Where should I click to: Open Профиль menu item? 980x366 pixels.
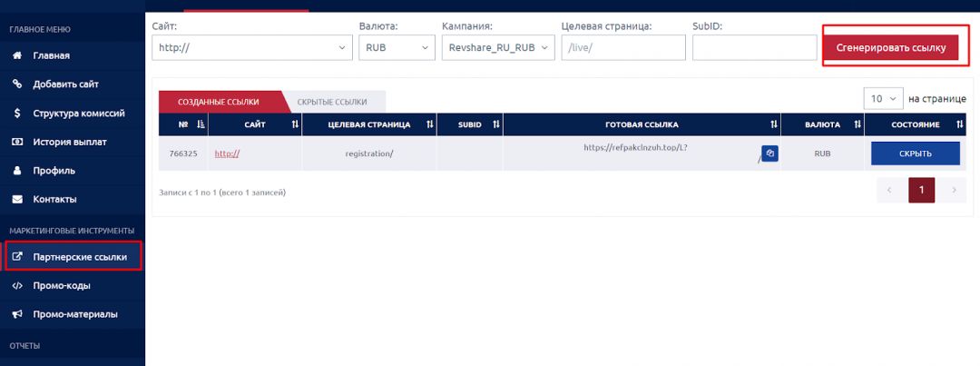click(x=73, y=171)
